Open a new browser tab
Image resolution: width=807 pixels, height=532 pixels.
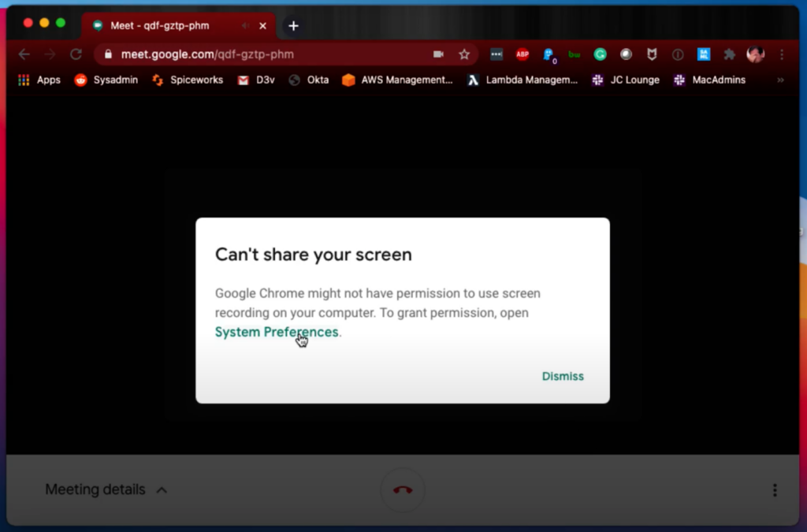click(x=293, y=26)
